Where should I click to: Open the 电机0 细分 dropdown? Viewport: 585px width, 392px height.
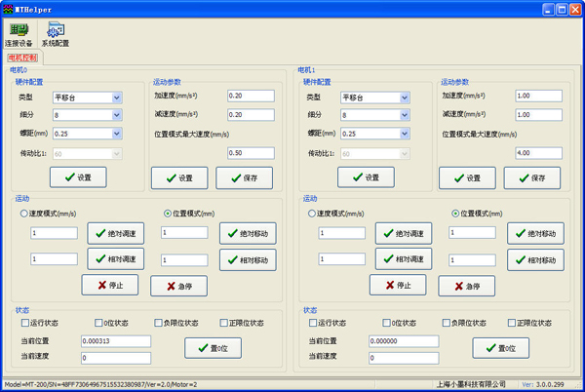coord(116,115)
